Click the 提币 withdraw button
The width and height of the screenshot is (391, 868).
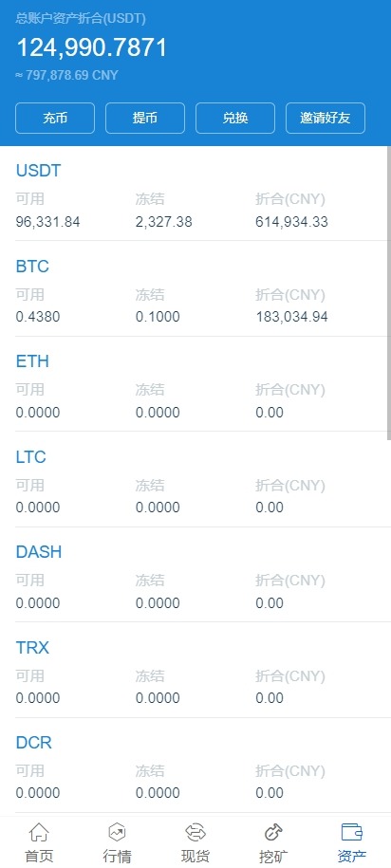coord(145,118)
